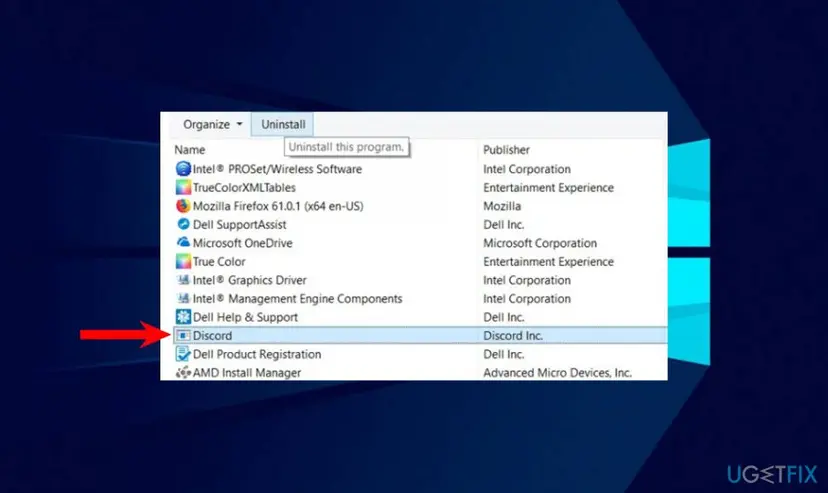Viewport: 828px width, 493px height.
Task: Click the Intel PROSet/Wireless Software icon
Action: click(183, 169)
